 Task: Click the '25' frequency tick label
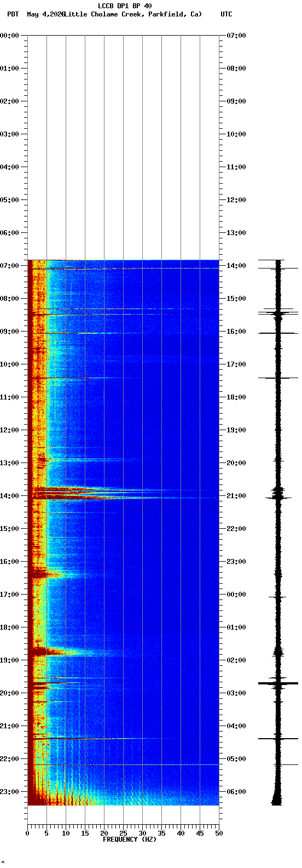click(x=123, y=833)
